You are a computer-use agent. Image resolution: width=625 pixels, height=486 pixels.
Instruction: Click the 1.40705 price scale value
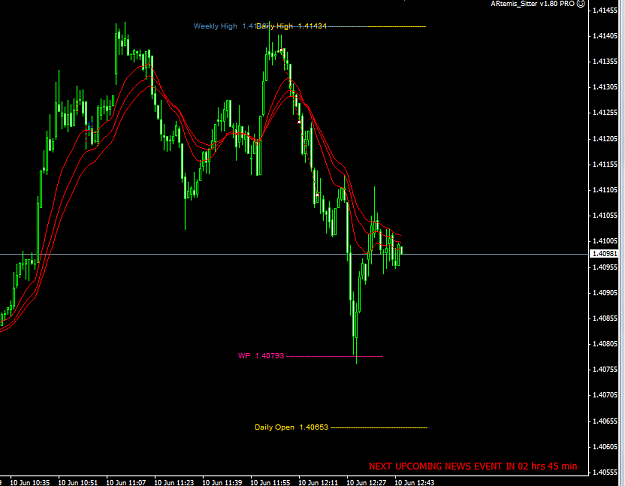(605, 395)
